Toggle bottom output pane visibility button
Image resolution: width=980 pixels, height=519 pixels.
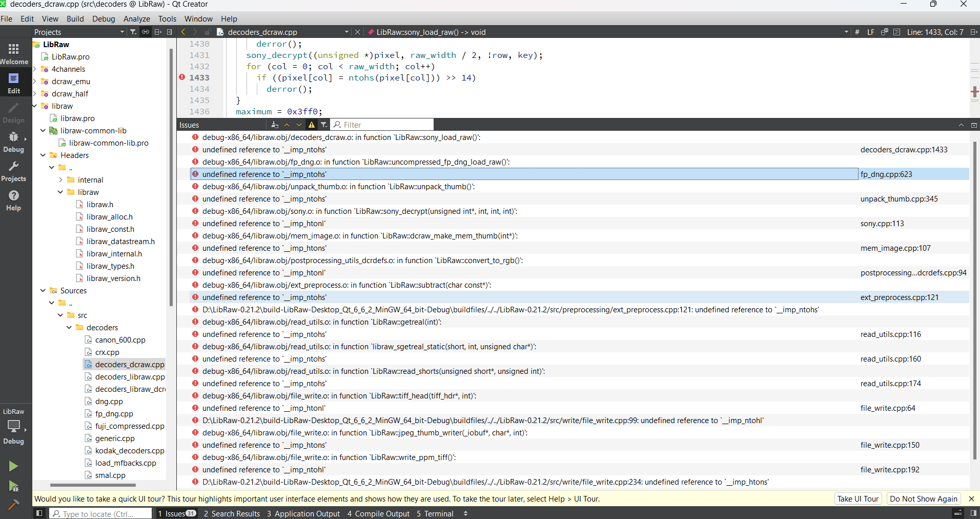coord(957,513)
